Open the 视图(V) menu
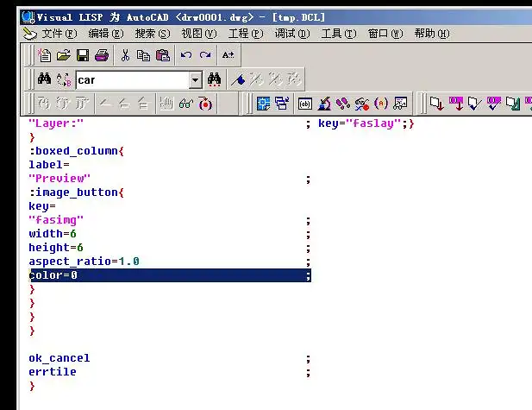This screenshot has width=532, height=410. [199, 34]
